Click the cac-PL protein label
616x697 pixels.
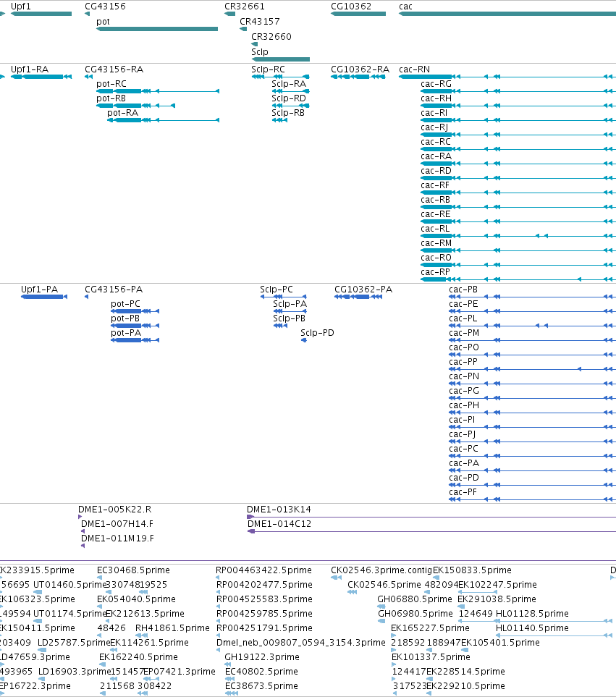pos(463,318)
